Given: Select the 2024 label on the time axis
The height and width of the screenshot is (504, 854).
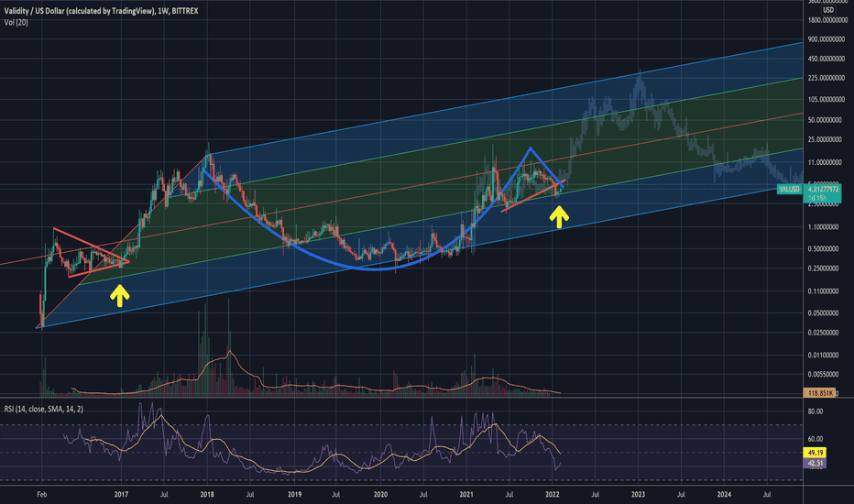Looking at the screenshot, I should point(725,495).
